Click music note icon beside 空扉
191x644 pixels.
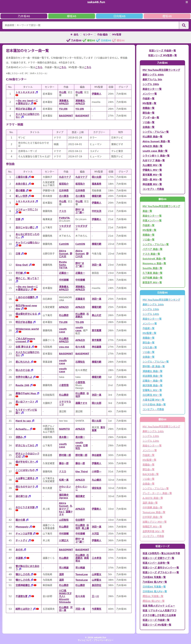click(x=22, y=219)
